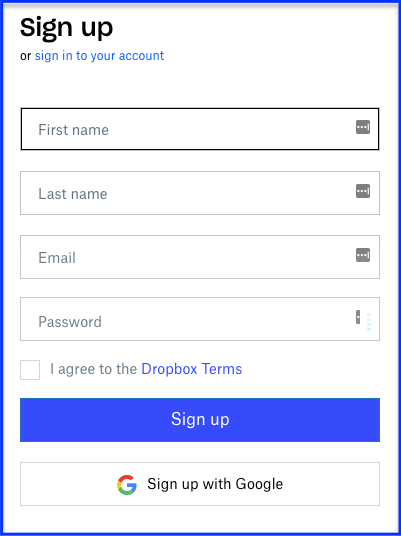Click the autofill icon in First name field

(x=363, y=127)
